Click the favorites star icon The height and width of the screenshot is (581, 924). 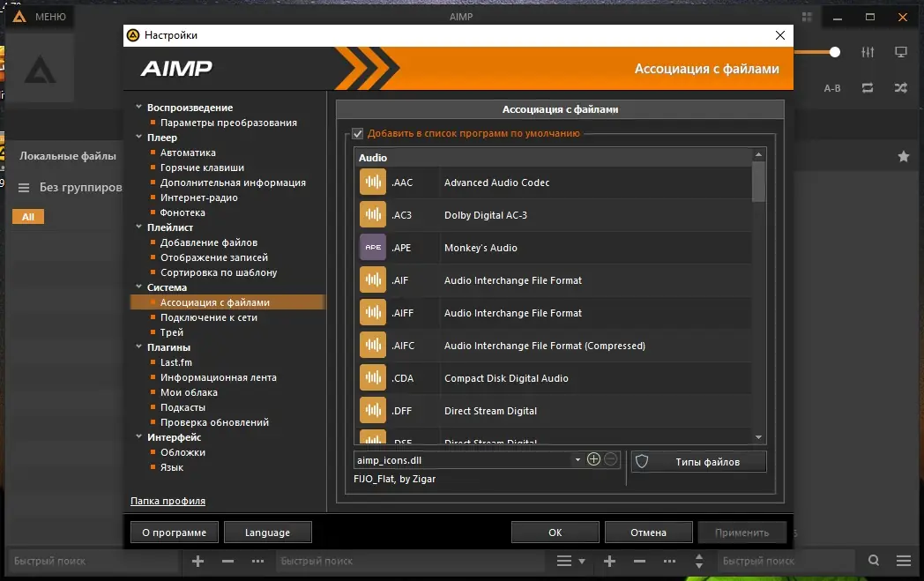pos(904,156)
